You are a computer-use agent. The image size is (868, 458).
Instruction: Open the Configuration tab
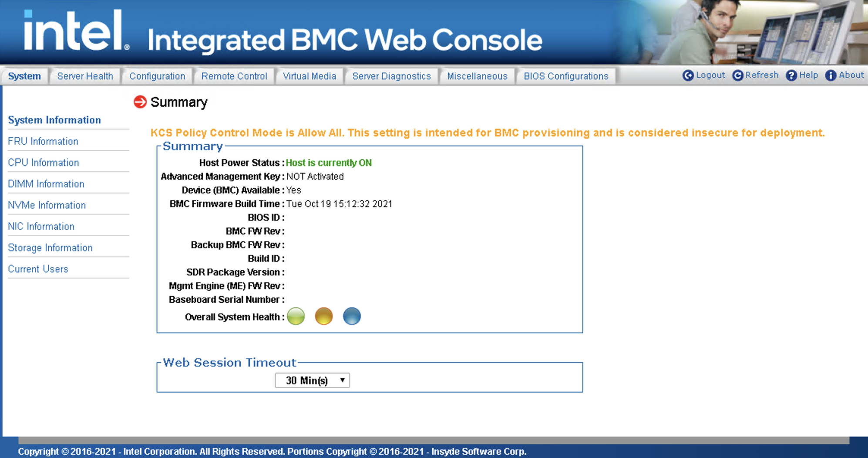point(157,76)
